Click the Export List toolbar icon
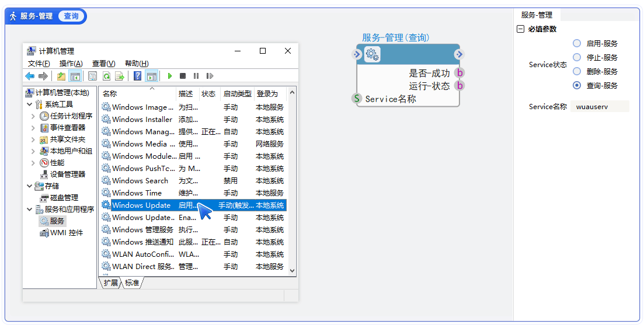This screenshot has width=644, height=328. [x=119, y=76]
